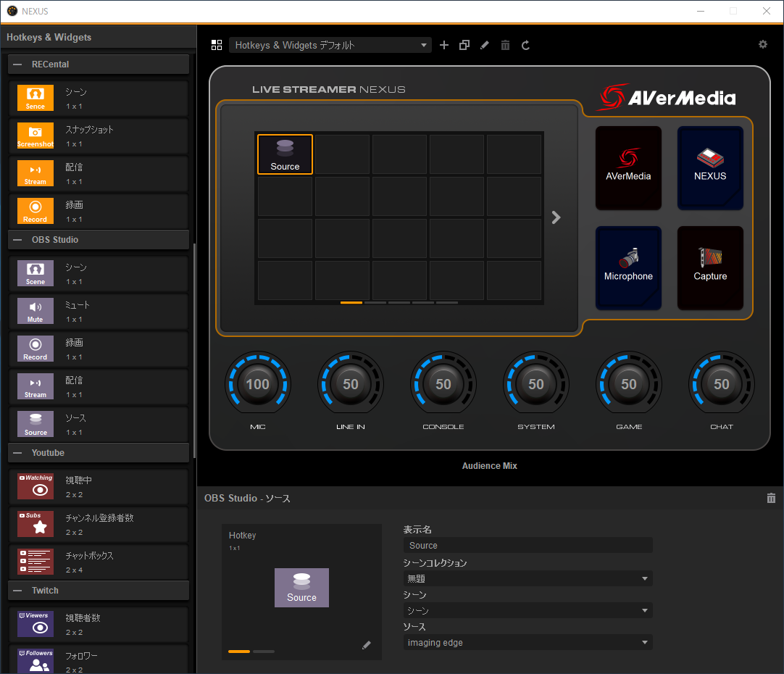Open the シーン scene dropdown
The image size is (784, 674).
[528, 610]
